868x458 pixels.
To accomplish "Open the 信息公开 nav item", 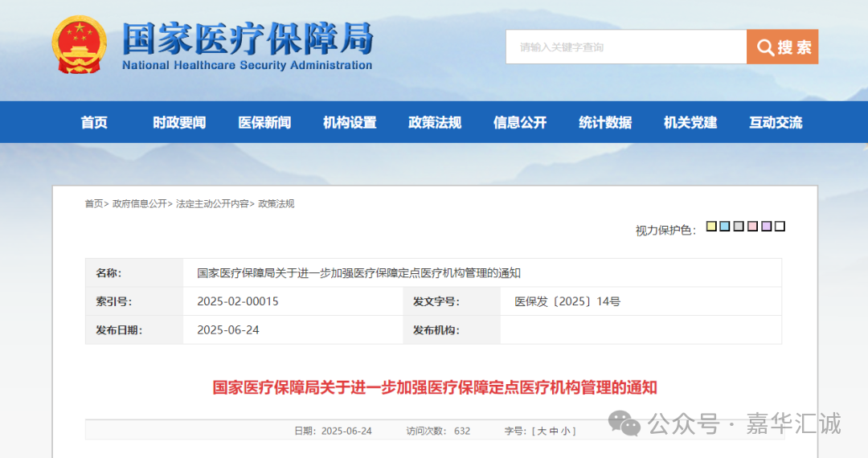I will pyautogui.click(x=520, y=122).
